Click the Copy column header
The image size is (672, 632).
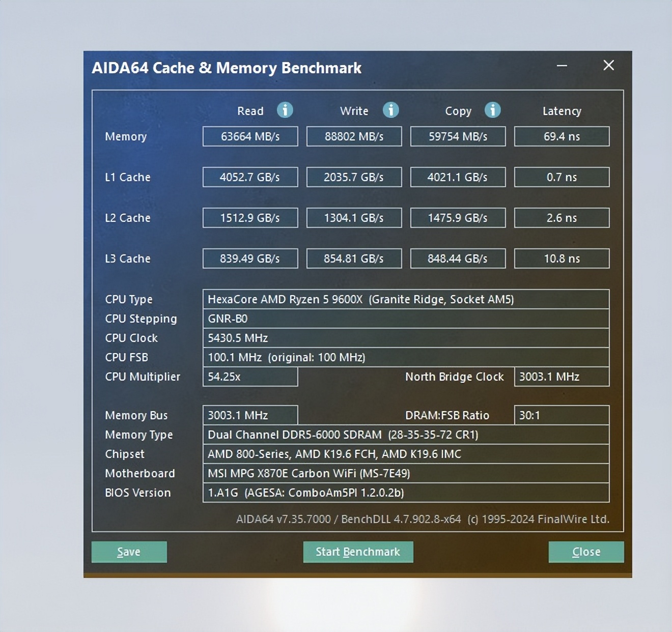coord(458,111)
